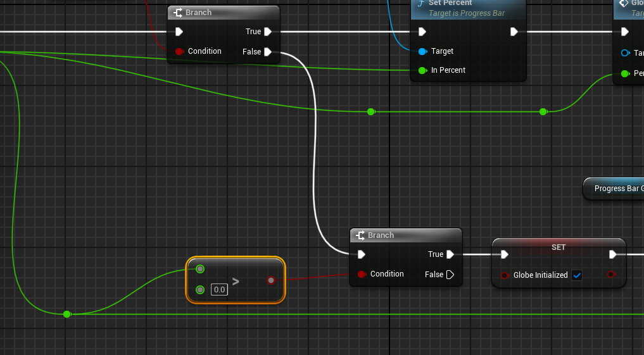644x355 pixels.
Task: Click the red output pin on the SET node
Action: click(x=611, y=274)
